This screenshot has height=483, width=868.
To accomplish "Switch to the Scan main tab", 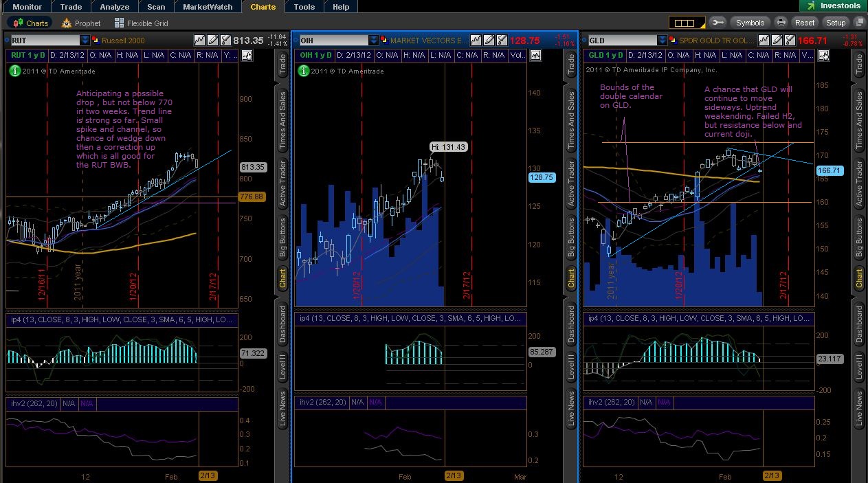I will point(156,7).
